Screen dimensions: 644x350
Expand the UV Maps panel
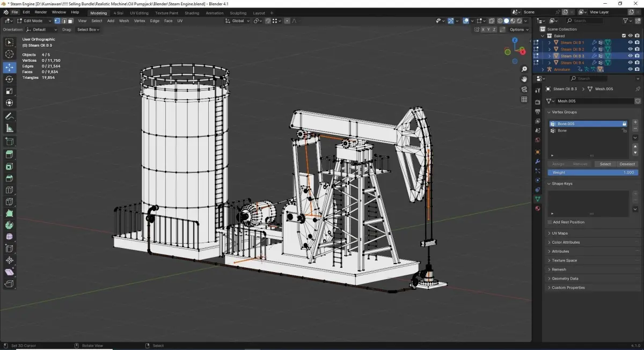click(559, 234)
